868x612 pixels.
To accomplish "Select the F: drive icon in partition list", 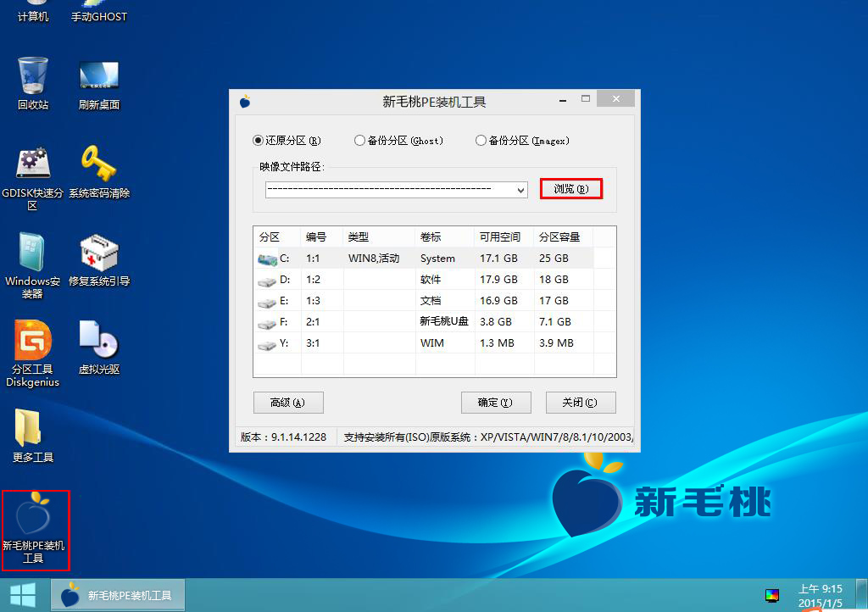I will click(x=267, y=323).
